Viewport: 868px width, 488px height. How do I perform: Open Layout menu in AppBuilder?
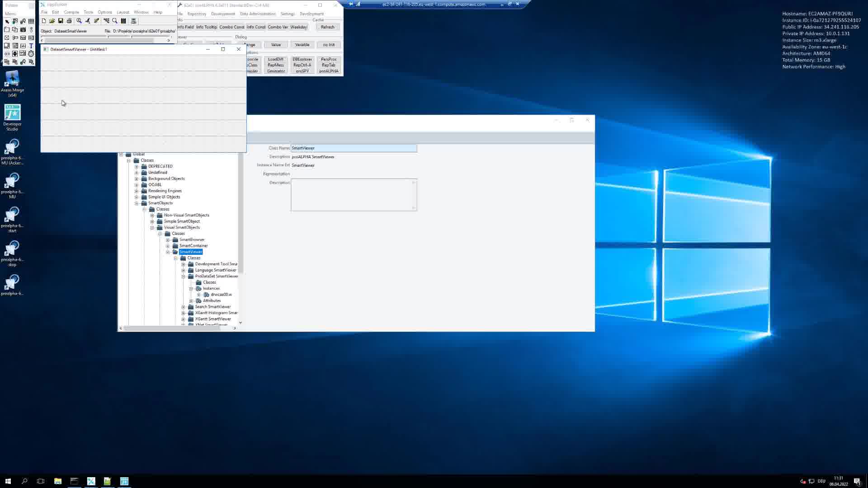point(123,12)
